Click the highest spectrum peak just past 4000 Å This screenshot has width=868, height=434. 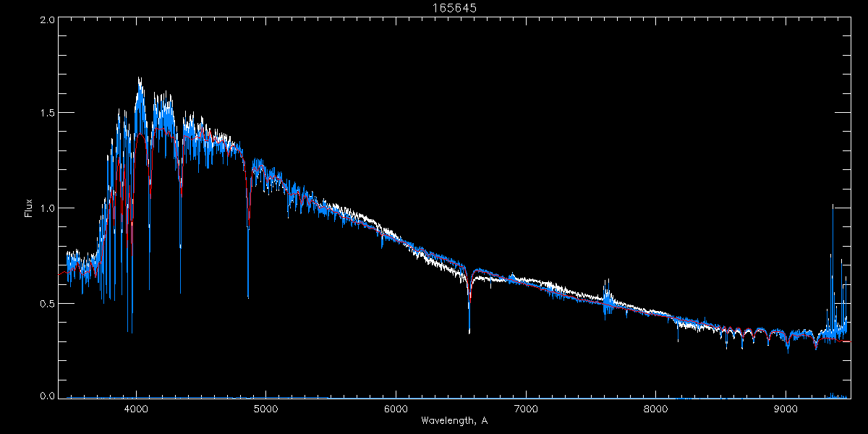[140, 81]
